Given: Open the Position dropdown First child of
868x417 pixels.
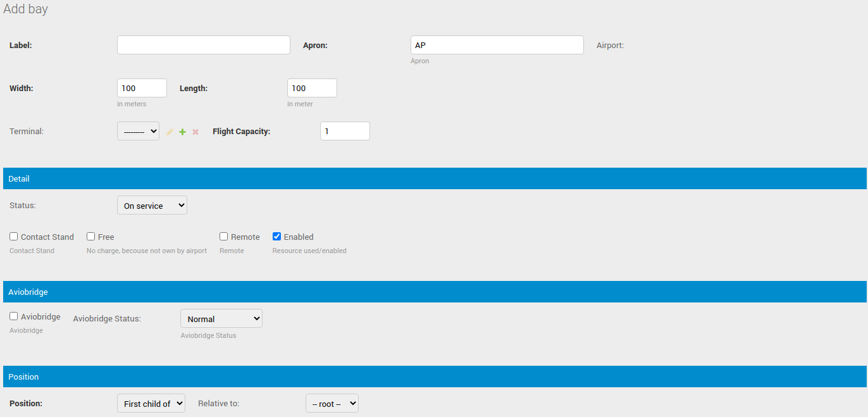Looking at the screenshot, I should pyautogui.click(x=151, y=403).
